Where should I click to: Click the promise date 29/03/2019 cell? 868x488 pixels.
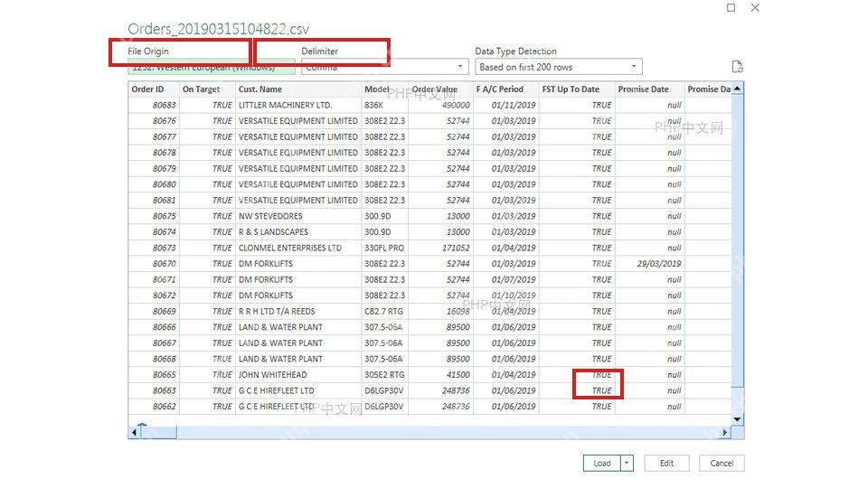tap(650, 263)
